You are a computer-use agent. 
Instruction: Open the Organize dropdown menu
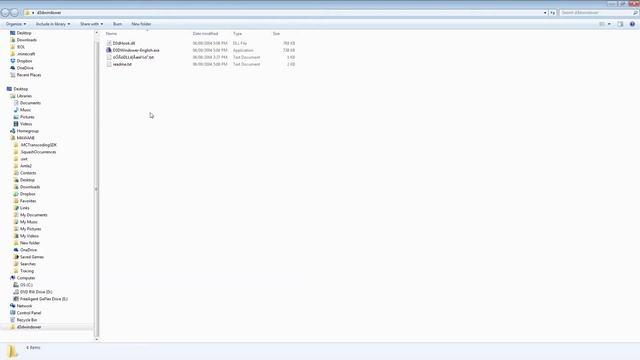pyautogui.click(x=16, y=24)
